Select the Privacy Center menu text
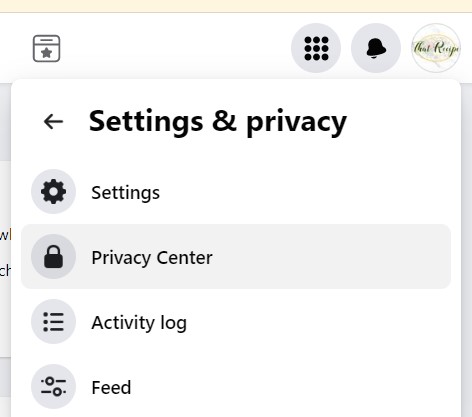The width and height of the screenshot is (472, 417). click(152, 258)
